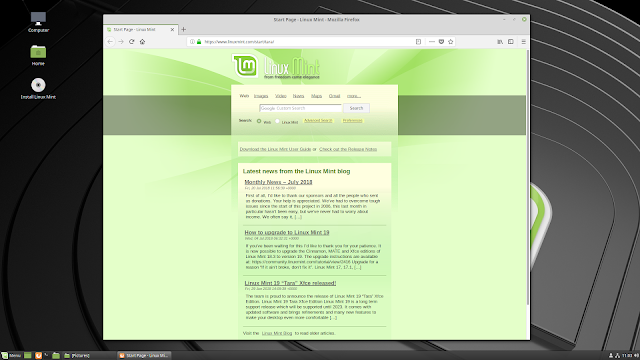Image resolution: width=640 pixels, height=360 pixels.
Task: Open the Firefox hamburger menu
Action: tap(523, 42)
